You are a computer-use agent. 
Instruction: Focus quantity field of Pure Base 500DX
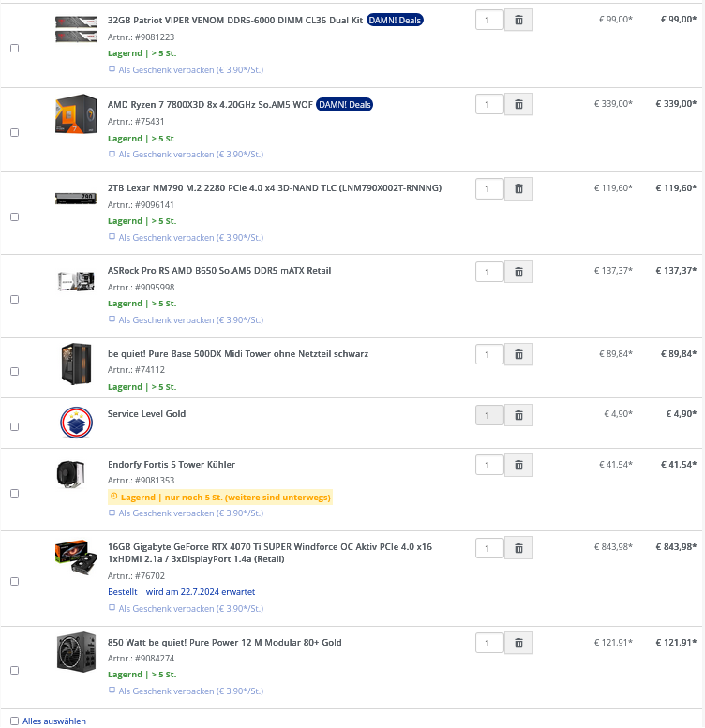coord(489,355)
